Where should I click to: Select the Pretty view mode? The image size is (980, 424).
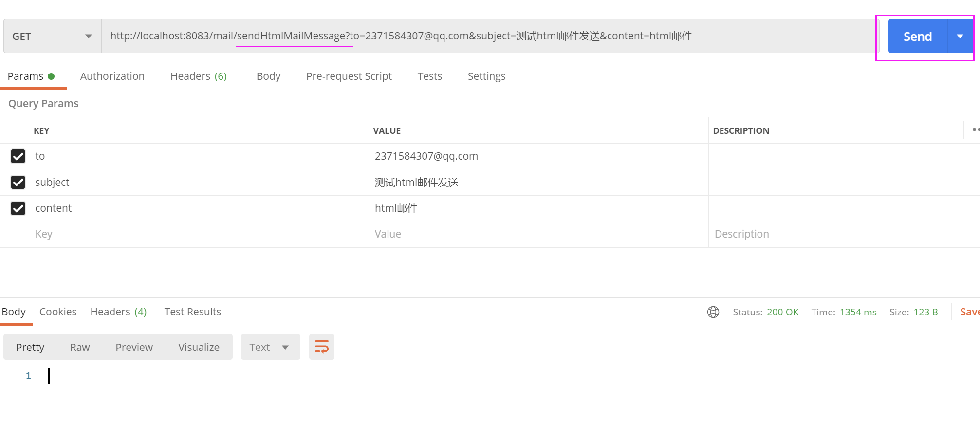30,347
